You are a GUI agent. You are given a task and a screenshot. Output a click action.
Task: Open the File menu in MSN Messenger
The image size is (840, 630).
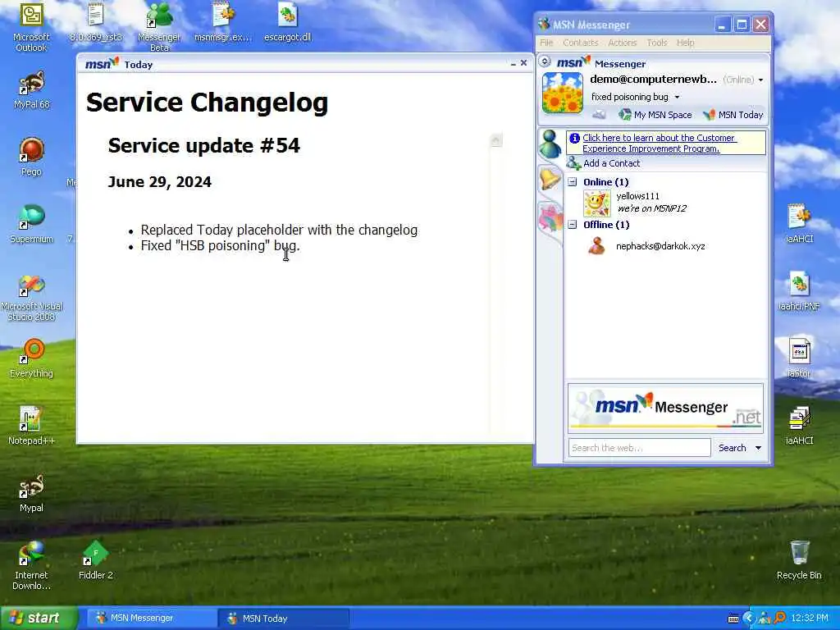click(x=546, y=43)
